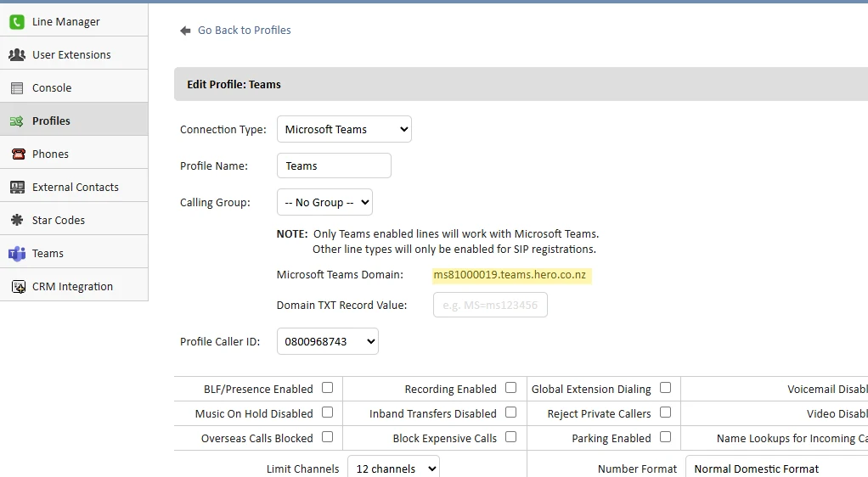Click the Edit Profile: Teams heading

tap(234, 85)
